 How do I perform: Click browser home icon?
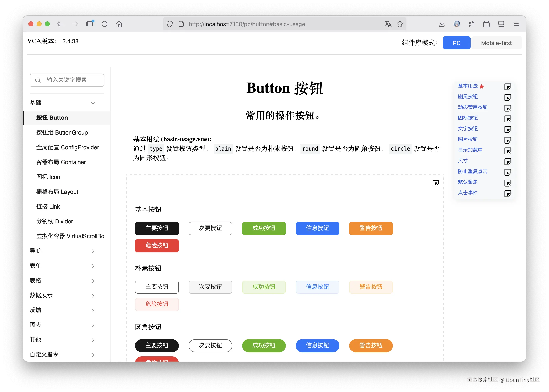click(119, 24)
